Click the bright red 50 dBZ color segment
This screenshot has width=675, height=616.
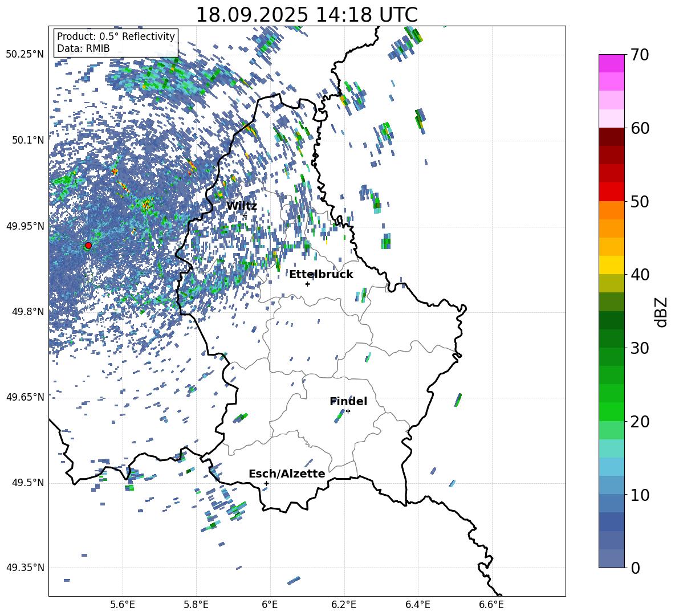612,192
